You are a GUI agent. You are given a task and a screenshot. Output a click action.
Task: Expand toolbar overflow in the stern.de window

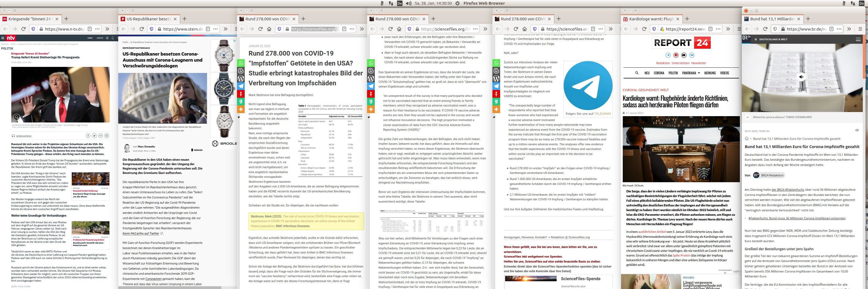coord(225,29)
